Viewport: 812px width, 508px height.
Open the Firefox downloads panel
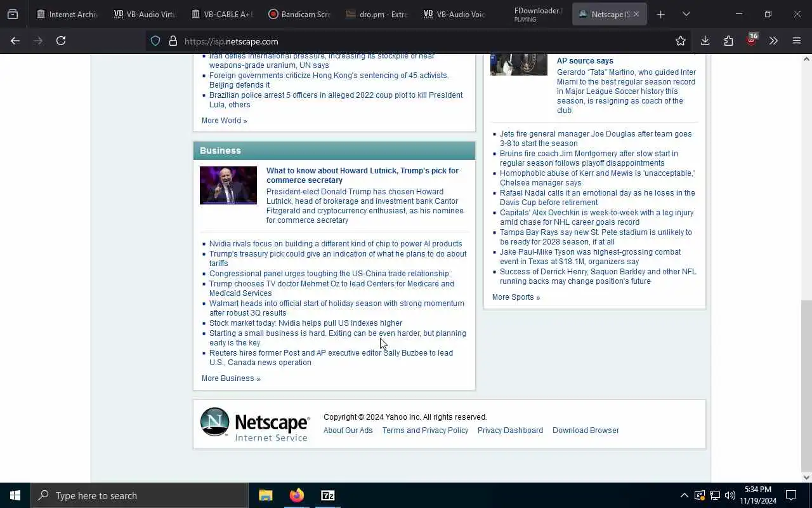[705, 41]
